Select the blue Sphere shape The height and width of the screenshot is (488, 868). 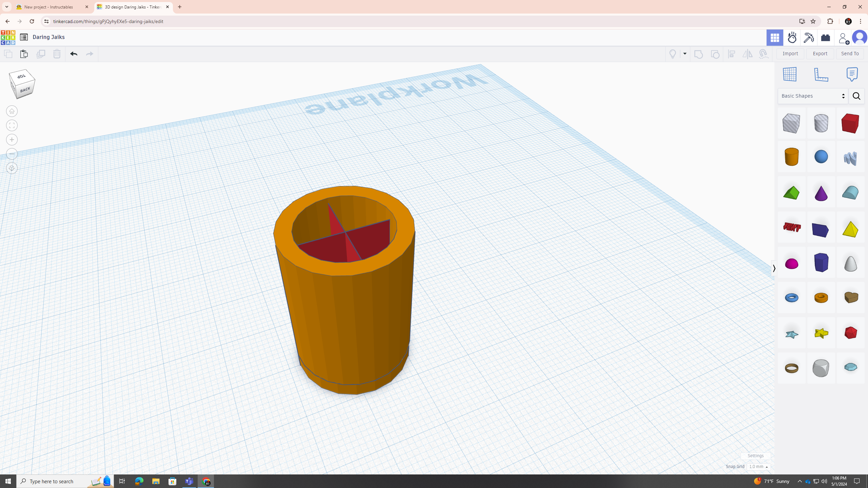821,157
